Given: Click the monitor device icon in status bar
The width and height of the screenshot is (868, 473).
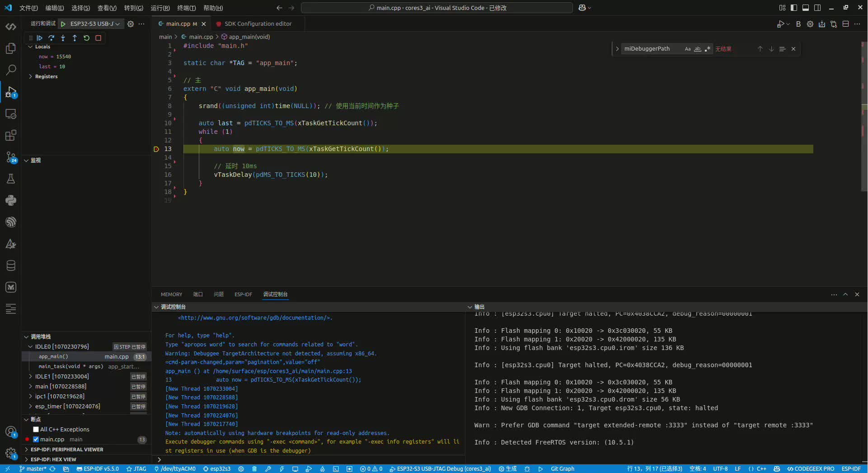Looking at the screenshot, I should (x=295, y=469).
